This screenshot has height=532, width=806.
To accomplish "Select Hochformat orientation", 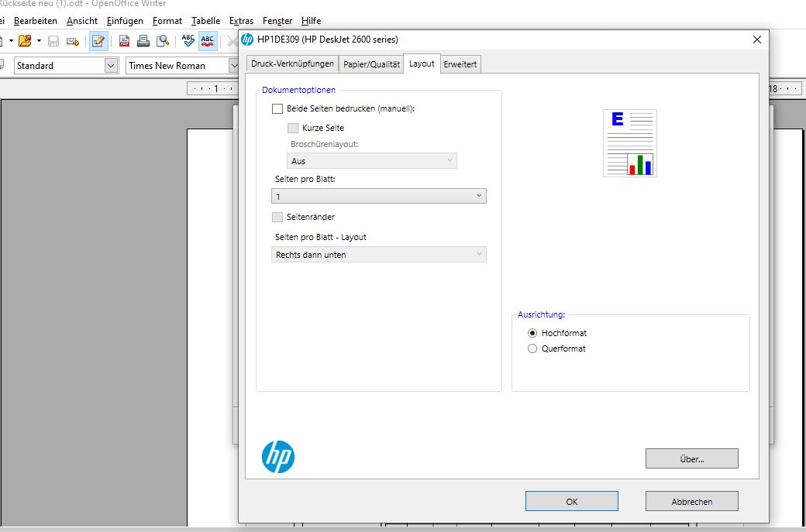I will click(x=532, y=333).
